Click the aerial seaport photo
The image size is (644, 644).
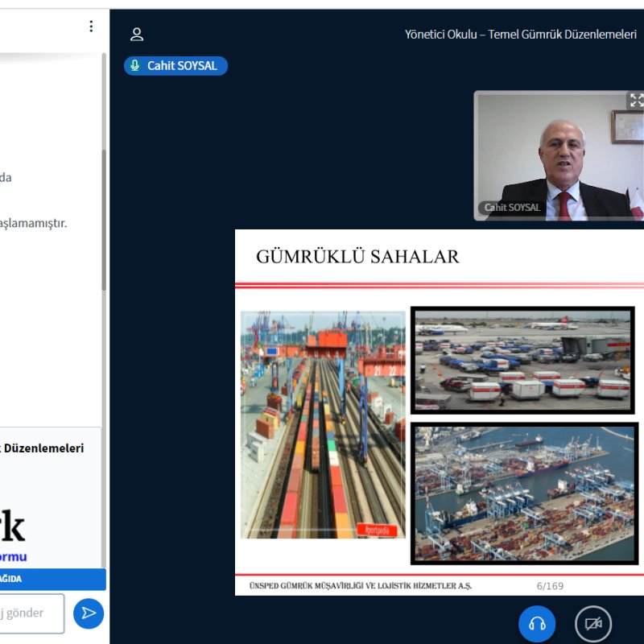(524, 493)
